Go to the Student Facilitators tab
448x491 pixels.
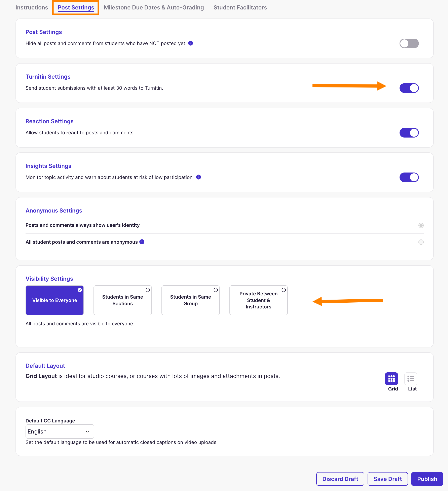240,8
